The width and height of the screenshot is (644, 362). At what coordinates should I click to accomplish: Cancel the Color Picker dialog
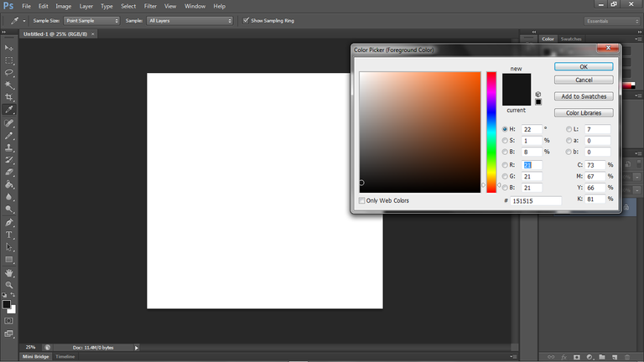(584, 80)
